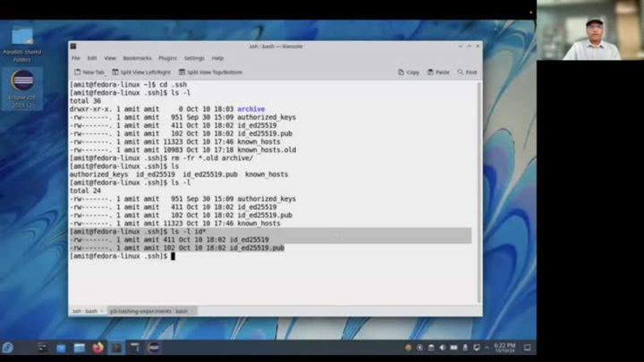Expand hidden system tray icons arrow
Image resolution: width=644 pixels, height=362 pixels.
487,348
